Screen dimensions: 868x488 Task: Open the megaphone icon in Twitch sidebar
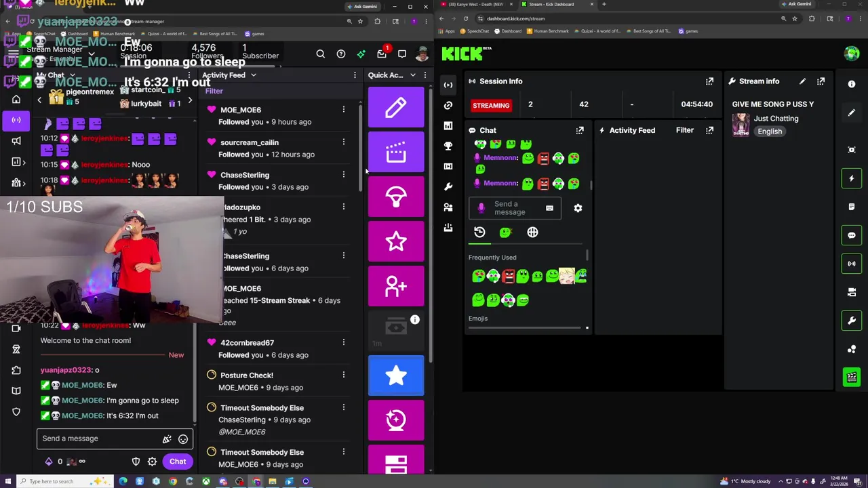pyautogui.click(x=16, y=141)
